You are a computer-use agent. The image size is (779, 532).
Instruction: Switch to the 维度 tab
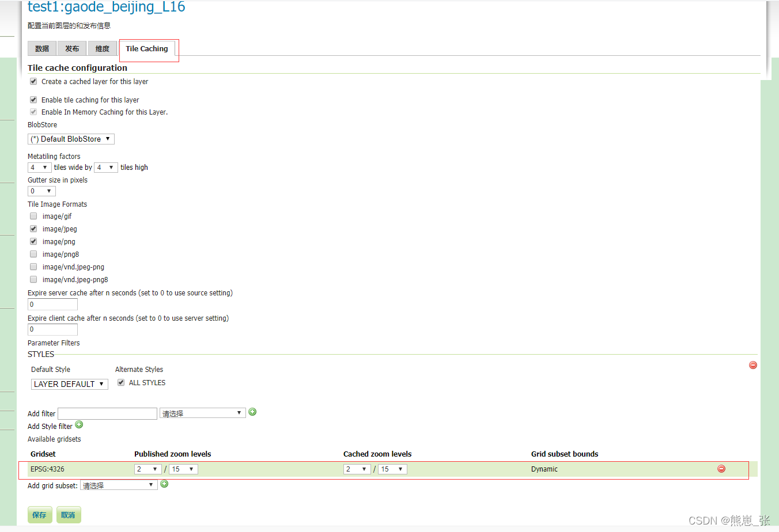[x=103, y=48]
